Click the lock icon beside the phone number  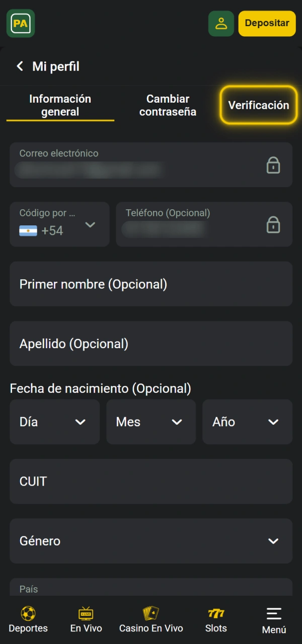click(x=273, y=225)
